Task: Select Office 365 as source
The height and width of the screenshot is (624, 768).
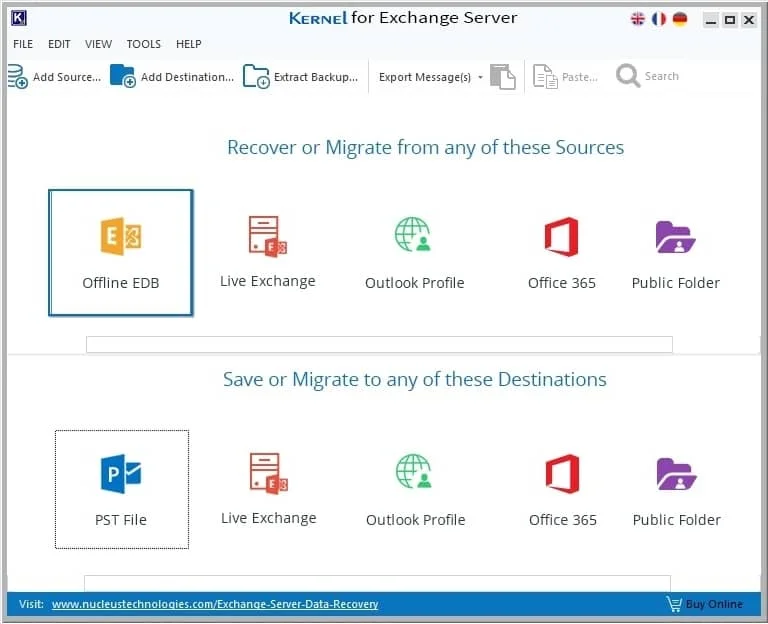Action: pyautogui.click(x=562, y=253)
